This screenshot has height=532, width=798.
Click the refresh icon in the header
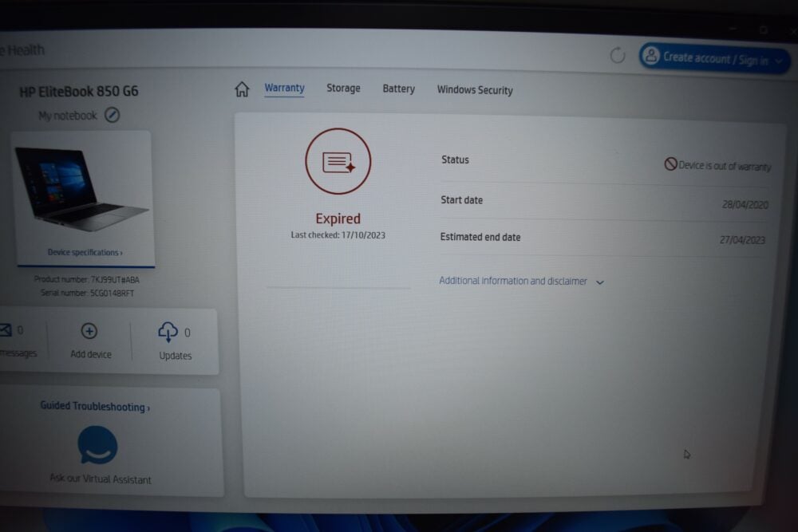point(618,55)
